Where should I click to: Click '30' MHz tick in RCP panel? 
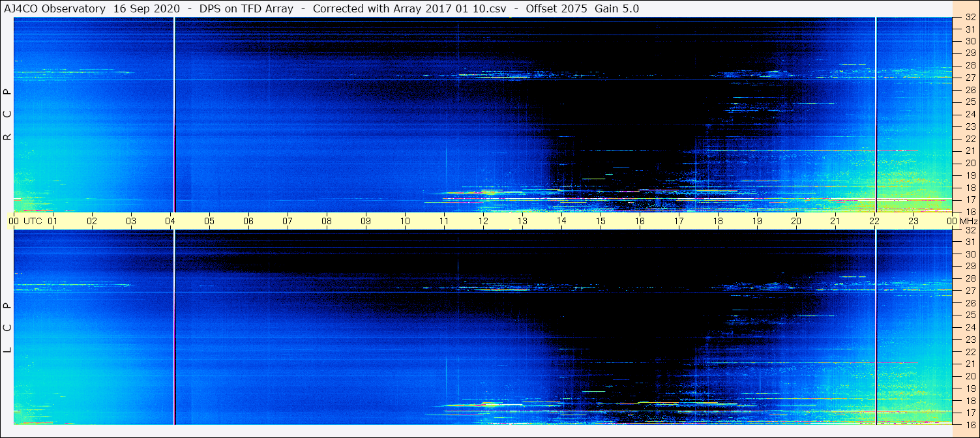point(970,41)
